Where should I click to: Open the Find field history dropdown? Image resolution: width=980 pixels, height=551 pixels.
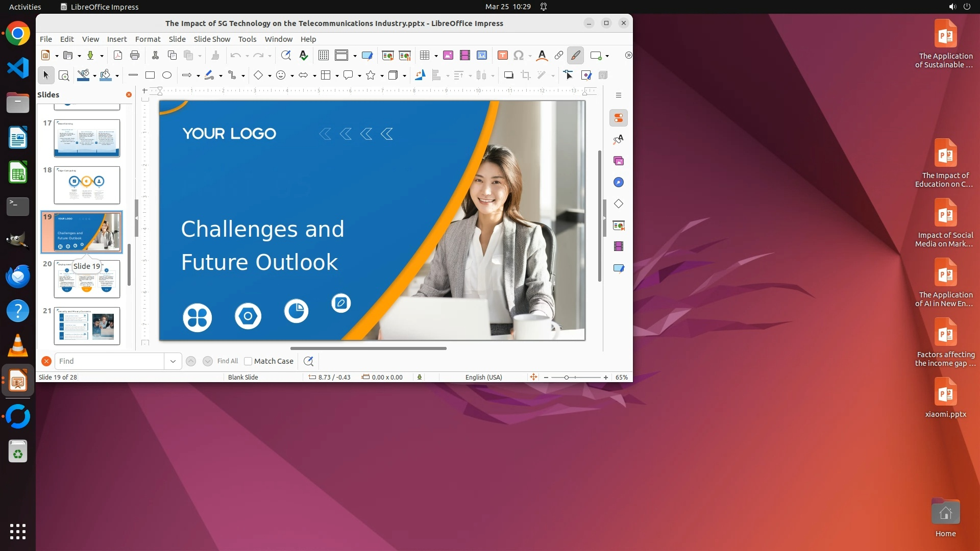(173, 361)
